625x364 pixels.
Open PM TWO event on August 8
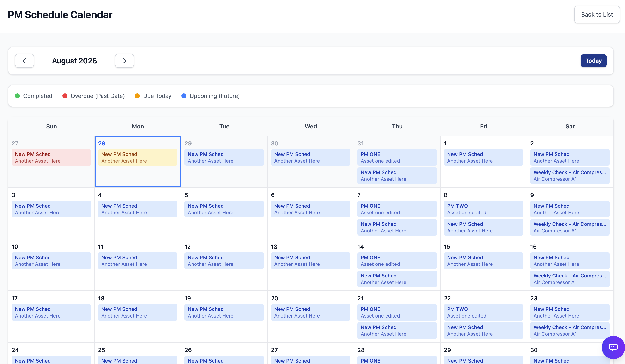(483, 209)
